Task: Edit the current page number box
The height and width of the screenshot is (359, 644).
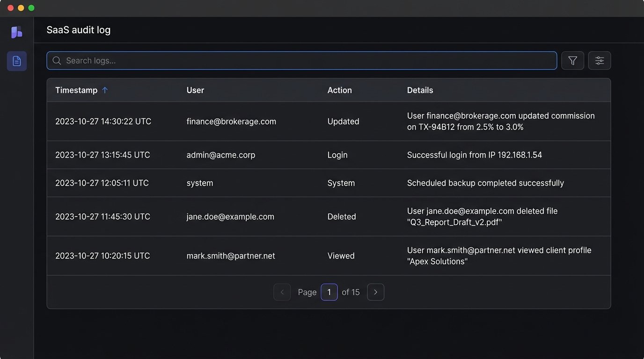Action: (329, 292)
